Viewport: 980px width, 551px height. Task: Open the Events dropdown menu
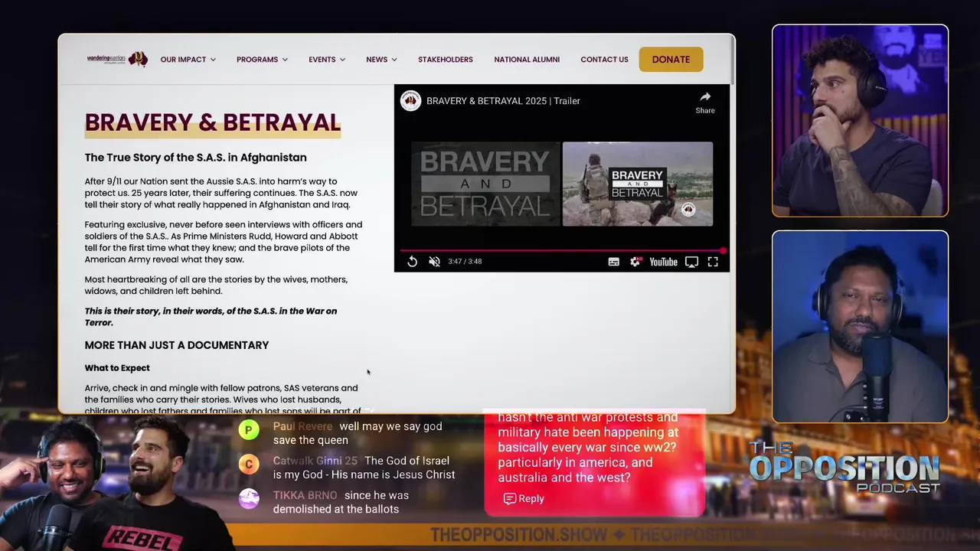[327, 60]
